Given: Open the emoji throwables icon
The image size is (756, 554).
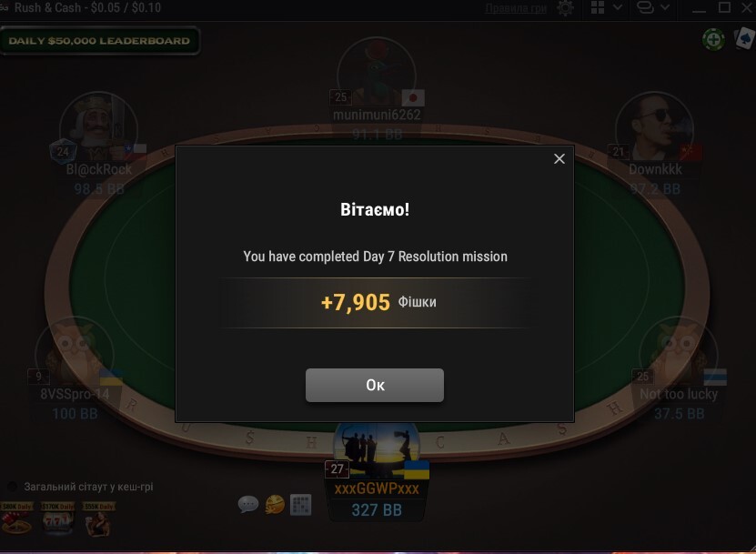Looking at the screenshot, I should (x=275, y=504).
